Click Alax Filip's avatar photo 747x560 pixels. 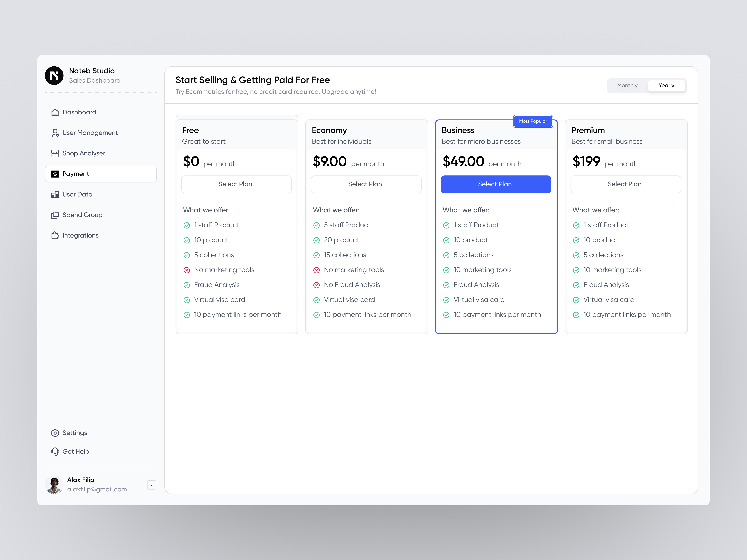(x=54, y=485)
